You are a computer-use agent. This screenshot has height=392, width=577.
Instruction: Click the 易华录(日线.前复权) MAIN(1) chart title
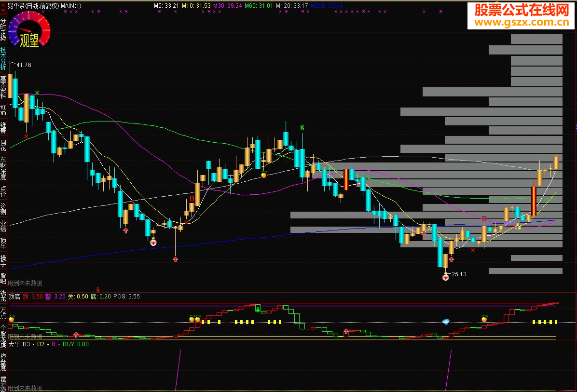[x=44, y=5]
